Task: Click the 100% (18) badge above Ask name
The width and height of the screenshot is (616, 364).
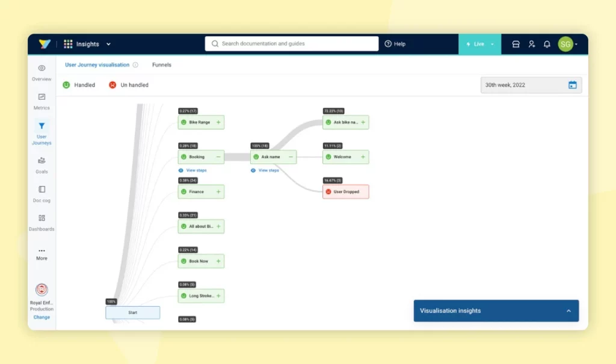Action: click(260, 146)
